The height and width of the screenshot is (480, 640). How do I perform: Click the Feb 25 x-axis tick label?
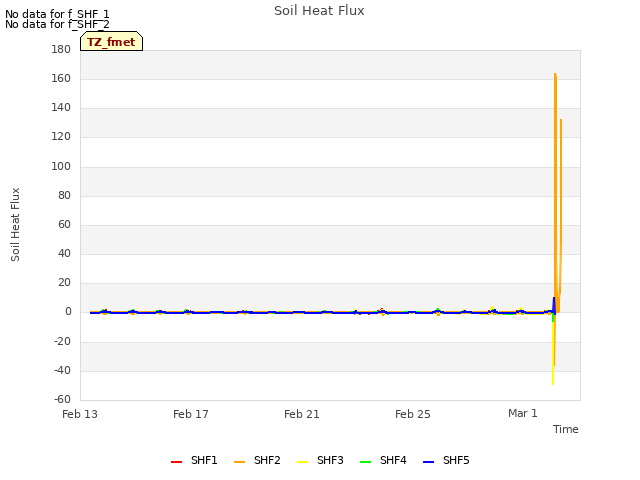pos(413,414)
